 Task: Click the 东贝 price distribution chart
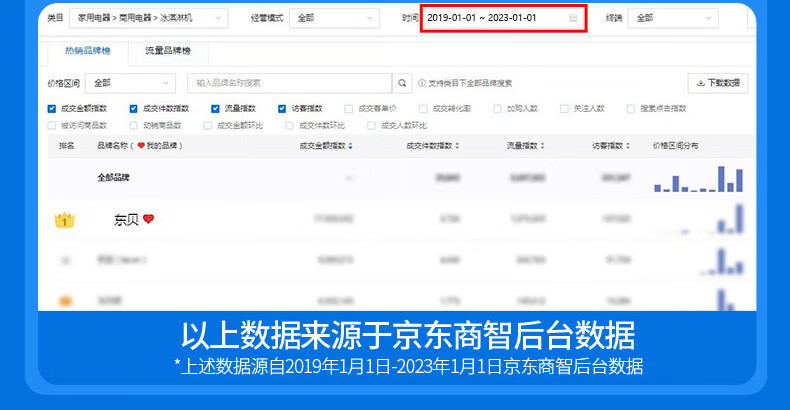[x=699, y=219]
